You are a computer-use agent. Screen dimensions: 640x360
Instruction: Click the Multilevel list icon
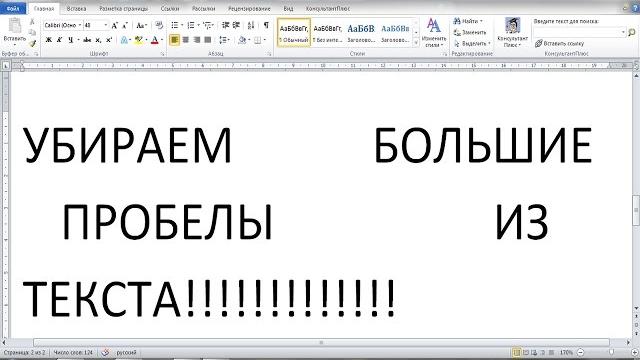[207, 25]
